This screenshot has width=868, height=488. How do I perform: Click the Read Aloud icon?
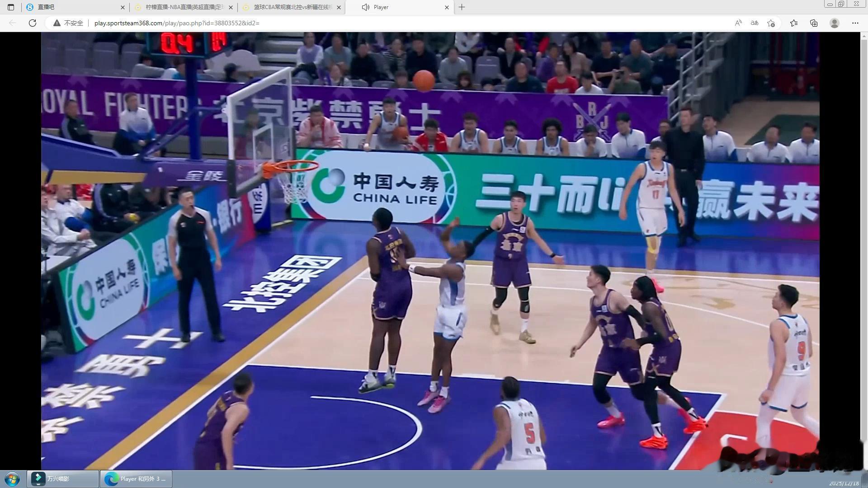coord(738,23)
